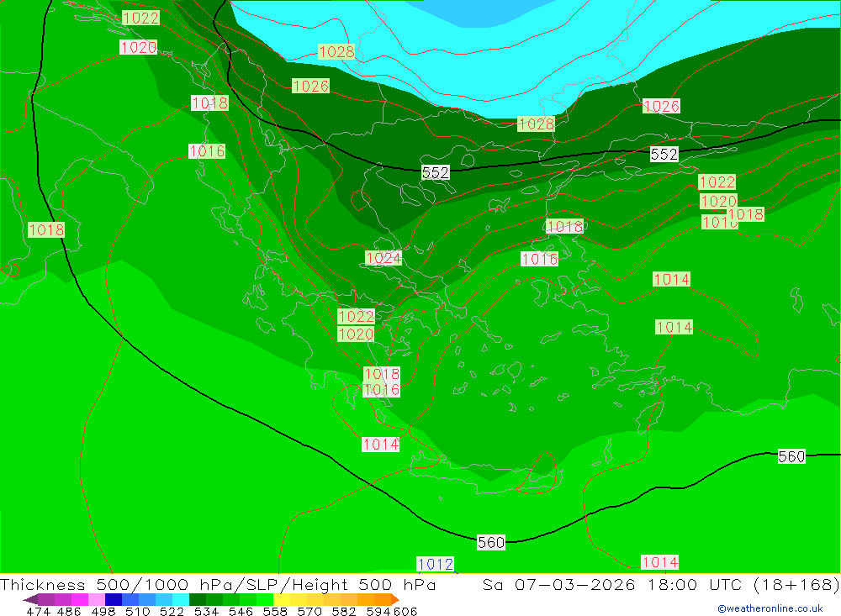Click the 1024 pressure label
The image size is (841, 616).
[383, 258]
